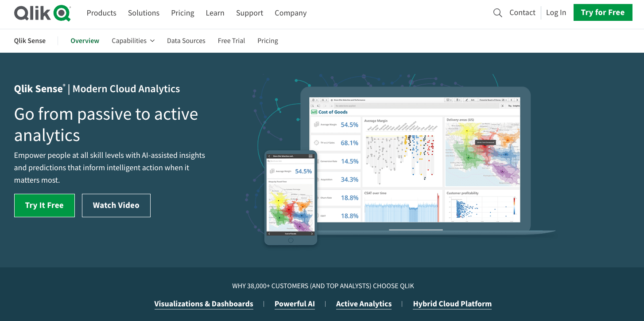
Task: Click the Hybrid Cloud Platform link
Action: (x=452, y=304)
